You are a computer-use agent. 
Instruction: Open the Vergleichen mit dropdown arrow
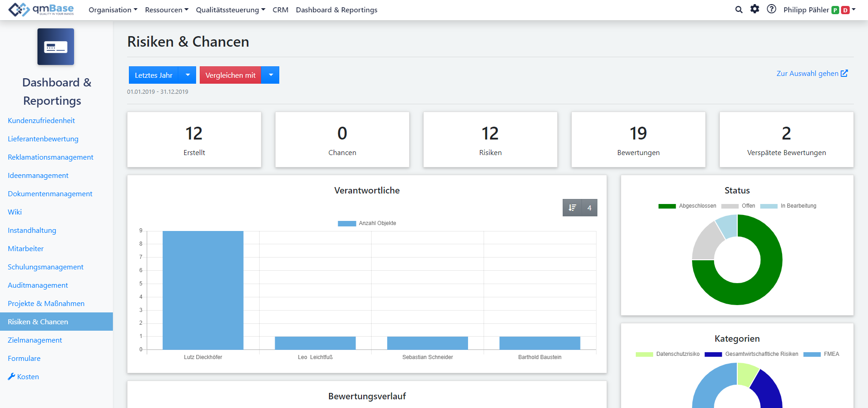(x=271, y=75)
